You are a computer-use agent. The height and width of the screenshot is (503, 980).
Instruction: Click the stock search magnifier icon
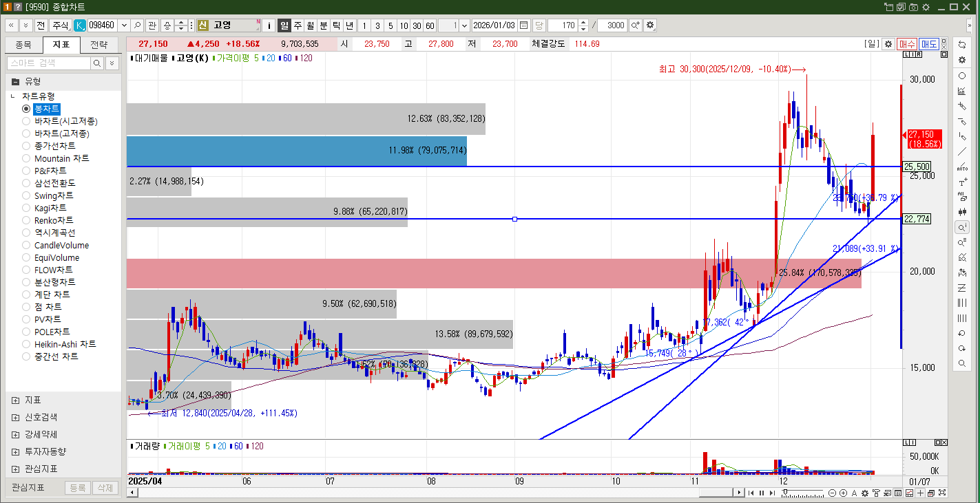pyautogui.click(x=138, y=25)
